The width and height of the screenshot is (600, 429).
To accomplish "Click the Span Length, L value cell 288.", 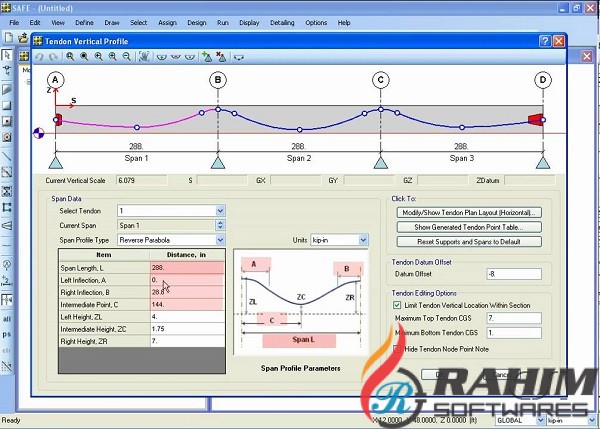I will [187, 268].
